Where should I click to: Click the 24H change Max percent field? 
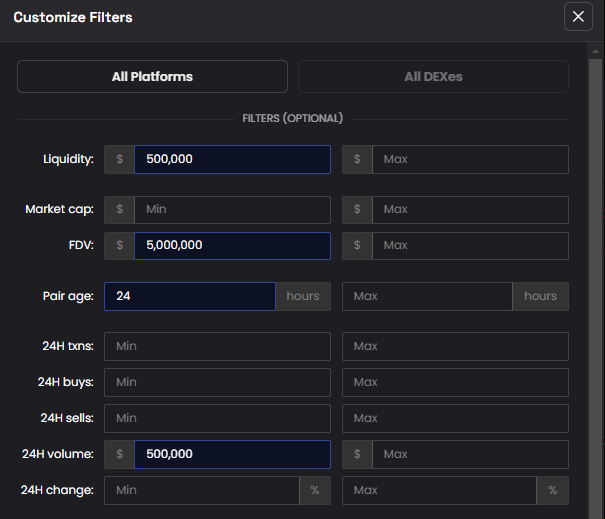tap(439, 490)
